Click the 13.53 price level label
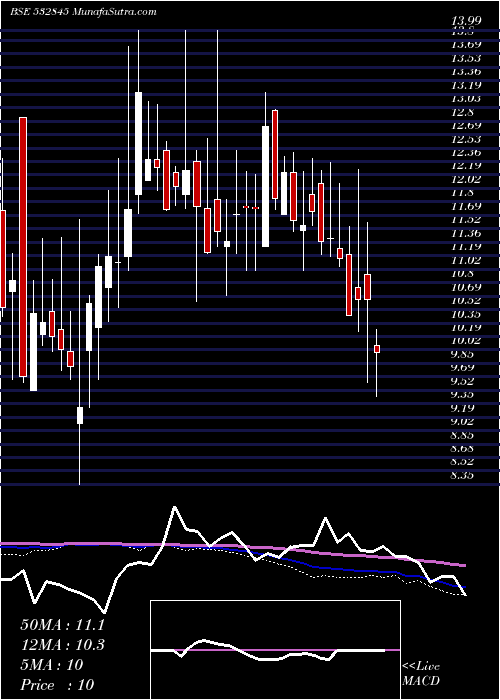This screenshot has width=500, height=700. pos(465,58)
